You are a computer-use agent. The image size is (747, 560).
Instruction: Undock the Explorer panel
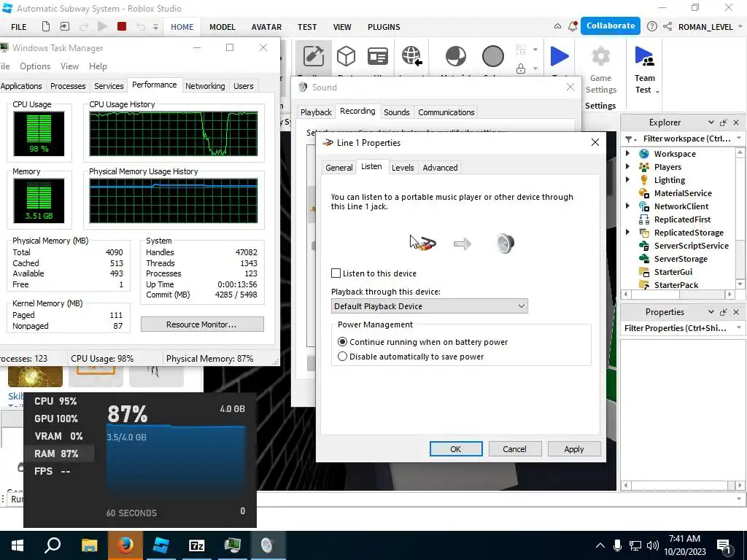click(723, 122)
